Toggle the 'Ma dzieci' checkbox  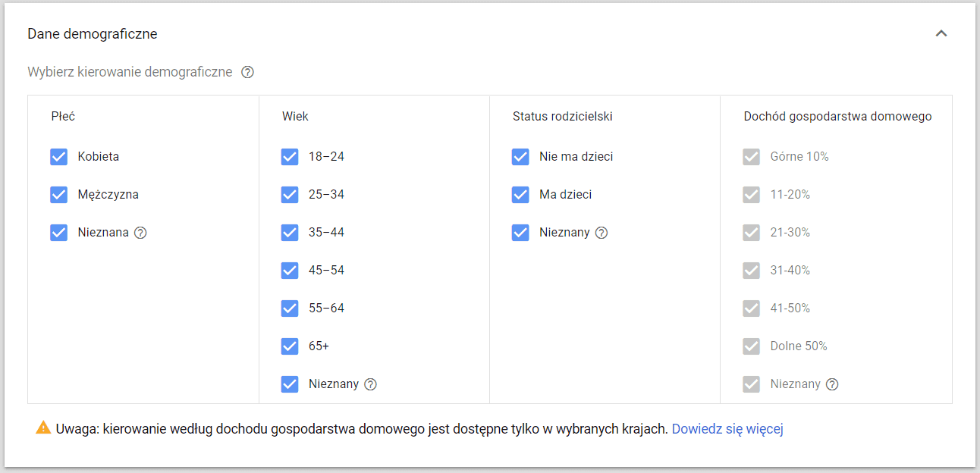click(520, 195)
